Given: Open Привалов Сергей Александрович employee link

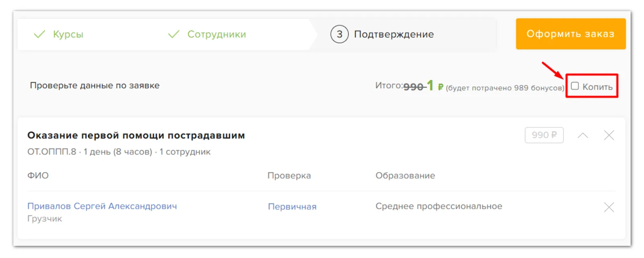Looking at the screenshot, I should (x=102, y=206).
